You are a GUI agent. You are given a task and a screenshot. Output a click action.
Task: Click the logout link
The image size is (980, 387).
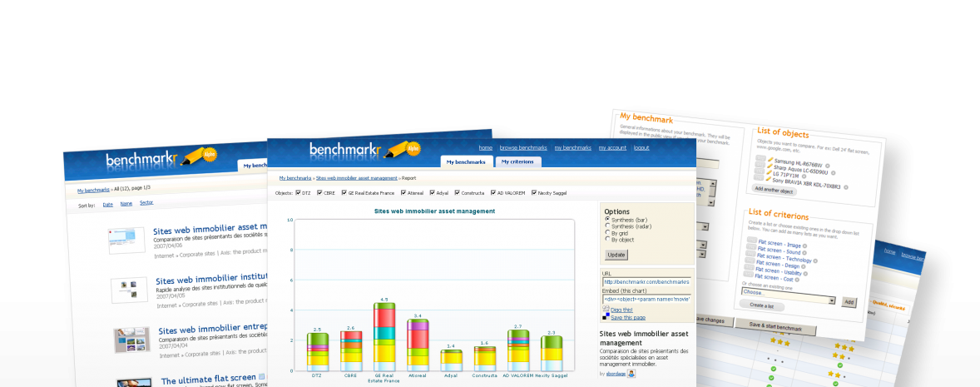tap(641, 147)
